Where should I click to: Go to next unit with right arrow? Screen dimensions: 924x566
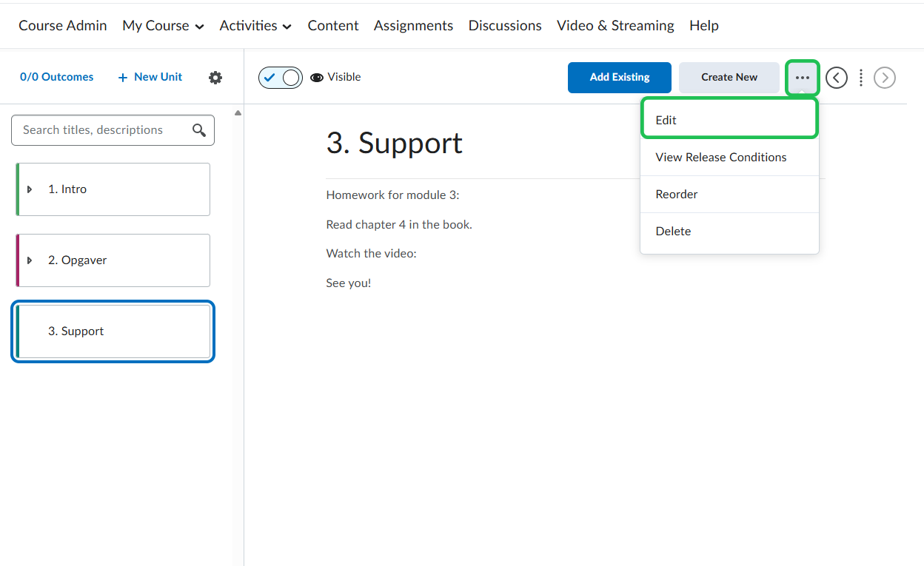(x=884, y=78)
